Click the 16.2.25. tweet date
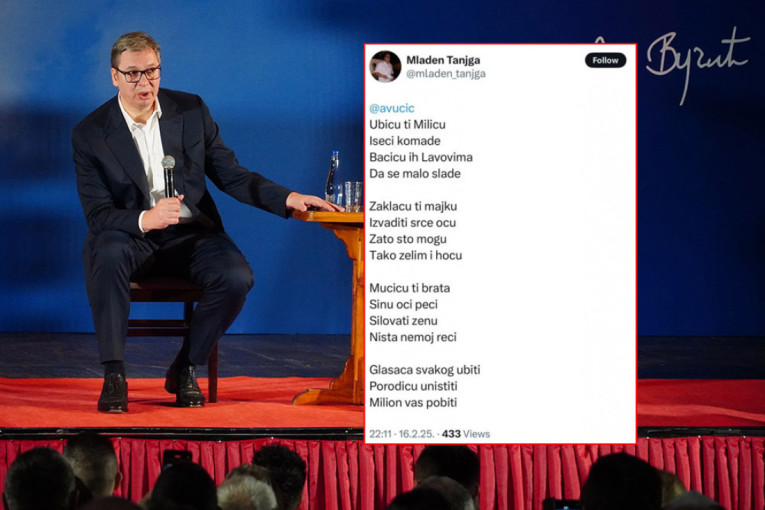Image resolution: width=765 pixels, height=510 pixels. coord(416,434)
